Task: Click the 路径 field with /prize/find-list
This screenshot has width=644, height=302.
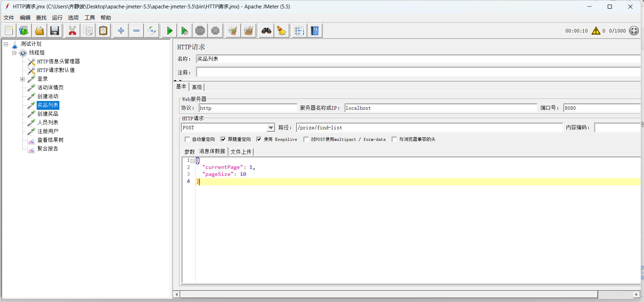Action: (430, 128)
